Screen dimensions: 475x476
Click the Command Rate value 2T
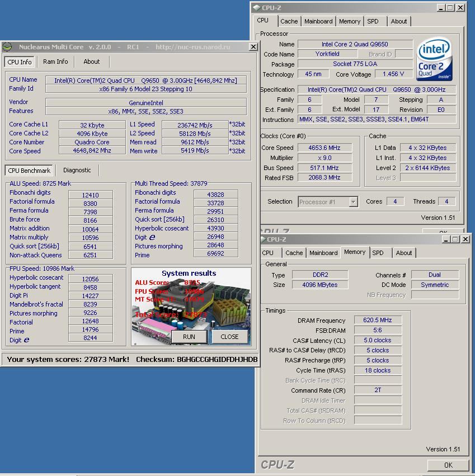[x=378, y=390]
